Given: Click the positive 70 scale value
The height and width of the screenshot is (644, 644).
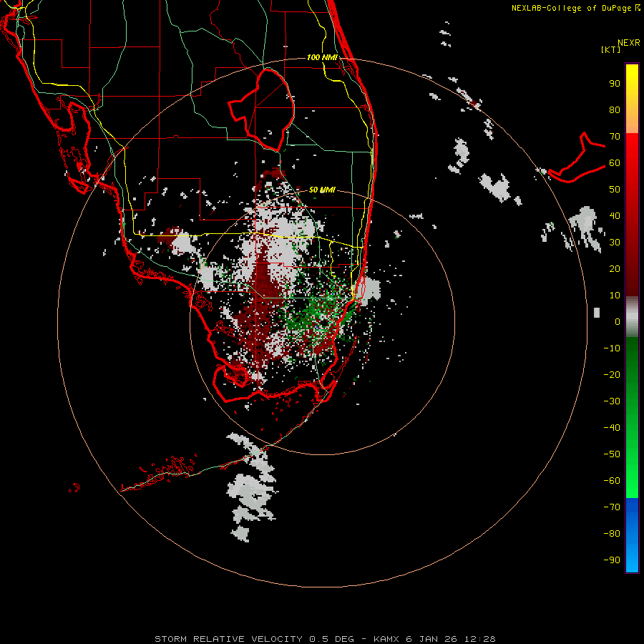Looking at the screenshot, I should [615, 137].
